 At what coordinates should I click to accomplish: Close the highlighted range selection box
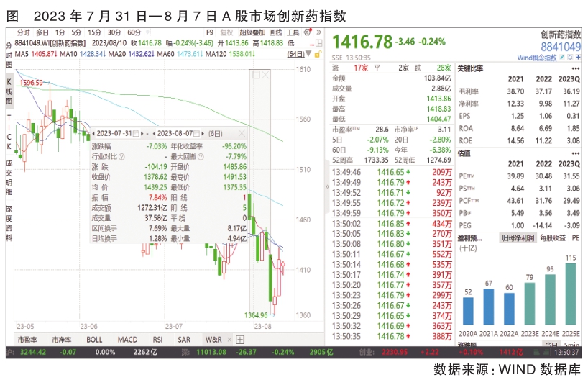coord(265,75)
